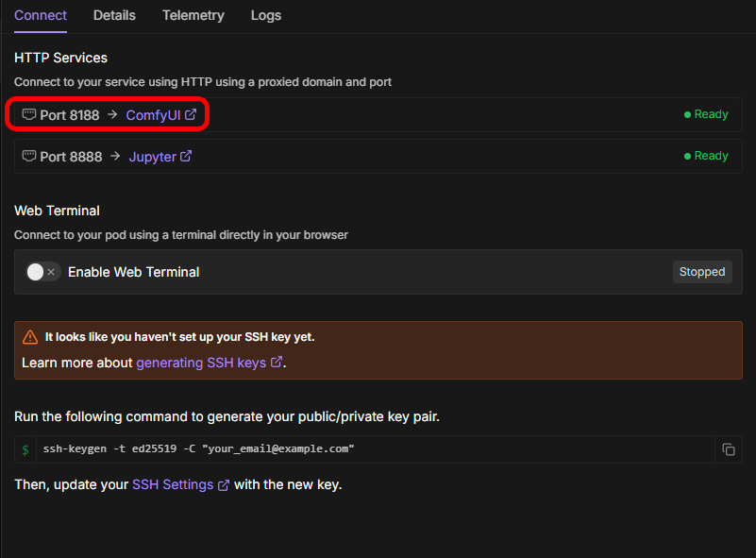The image size is (756, 558).
Task: Select the Connect tab
Action: click(41, 15)
